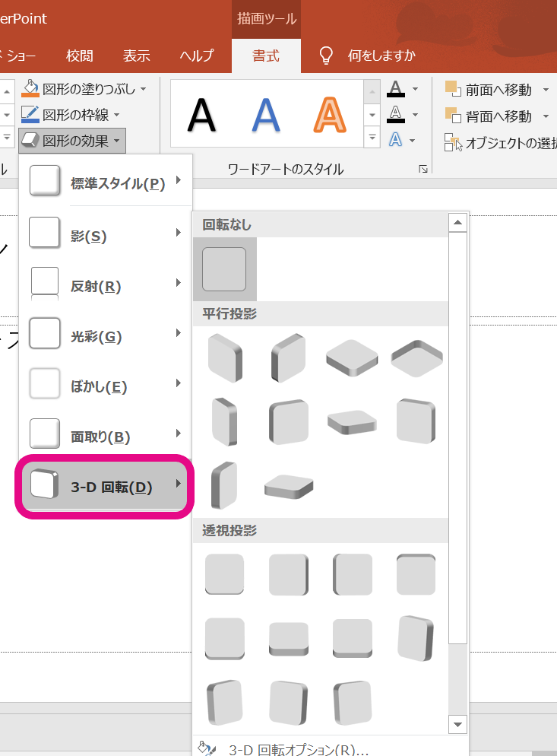Choose the orange outlined WordArt style A
This screenshot has height=756, width=557.
point(330,115)
